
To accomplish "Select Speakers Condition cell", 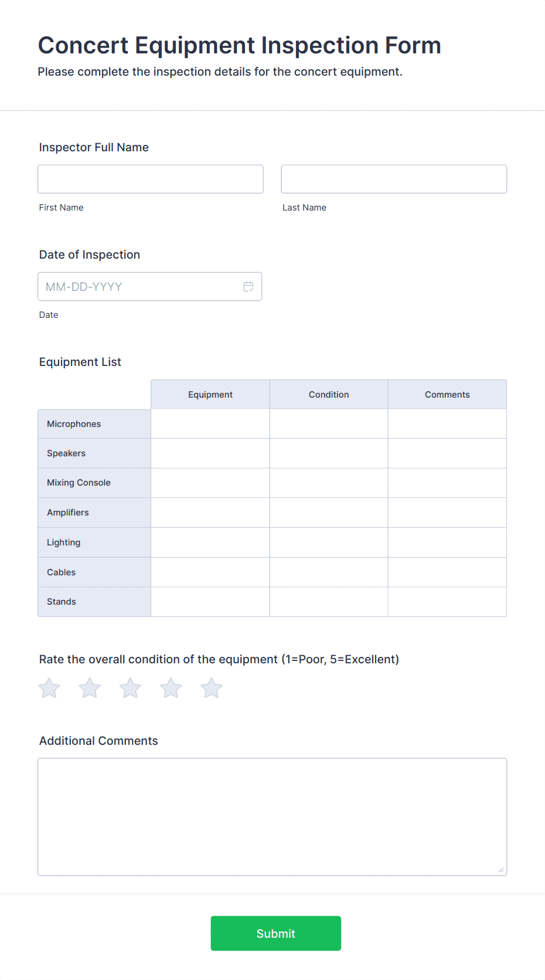I will point(329,453).
